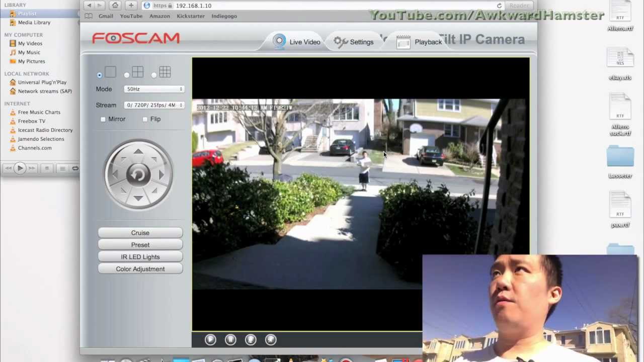The width and height of the screenshot is (644, 362).
Task: Click the address field showing 192.168.1.10
Action: (322, 6)
